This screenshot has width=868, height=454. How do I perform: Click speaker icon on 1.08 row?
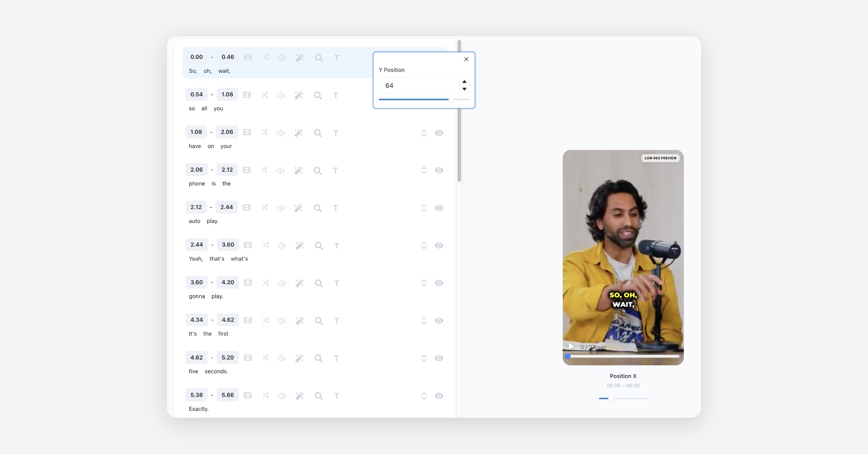pyautogui.click(x=281, y=133)
